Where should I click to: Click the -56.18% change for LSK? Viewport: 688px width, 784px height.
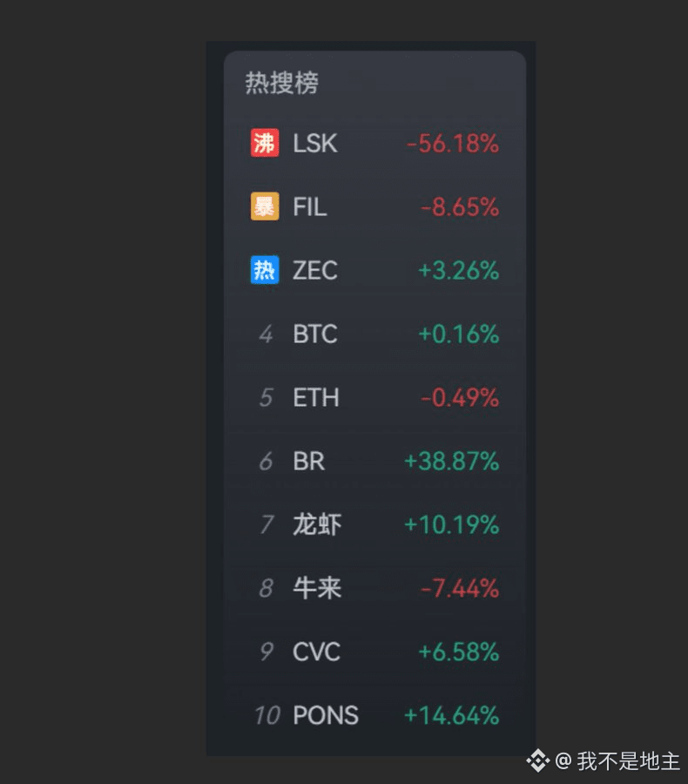coord(453,144)
